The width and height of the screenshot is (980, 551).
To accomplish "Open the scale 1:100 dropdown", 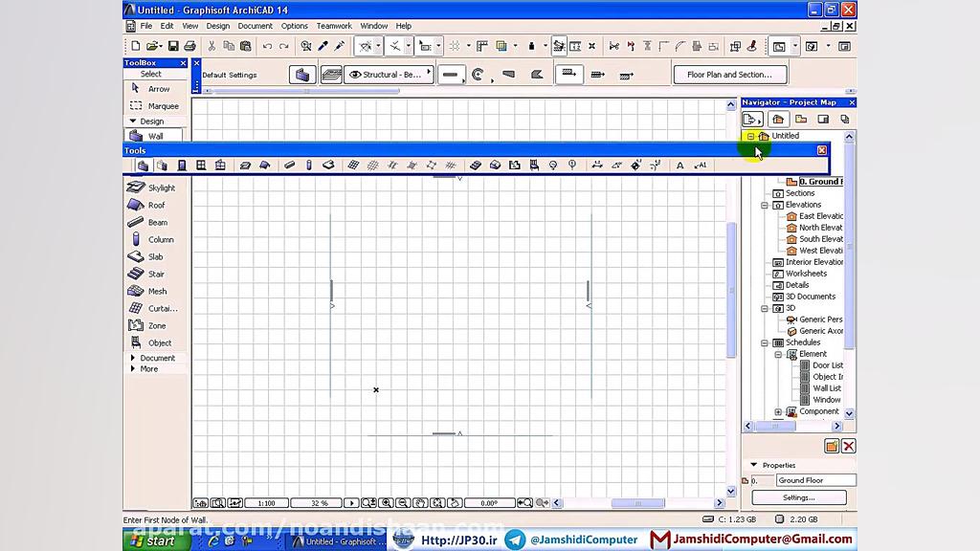I will 267,503.
